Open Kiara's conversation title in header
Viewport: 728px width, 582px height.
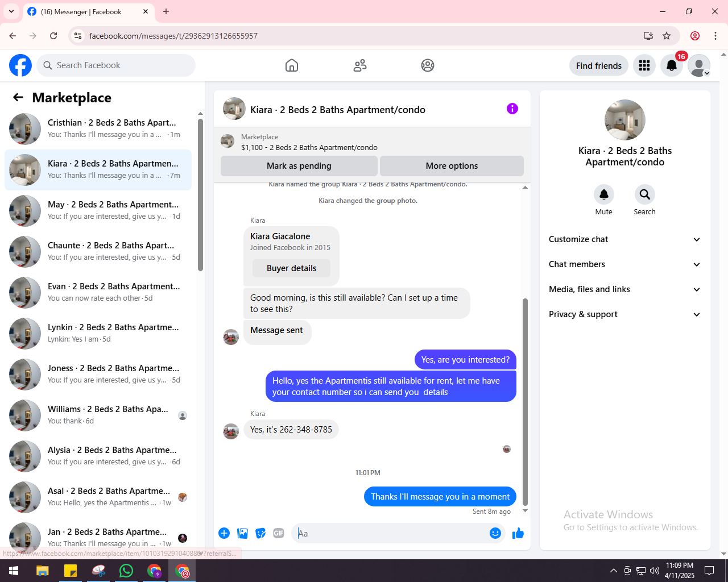click(338, 110)
